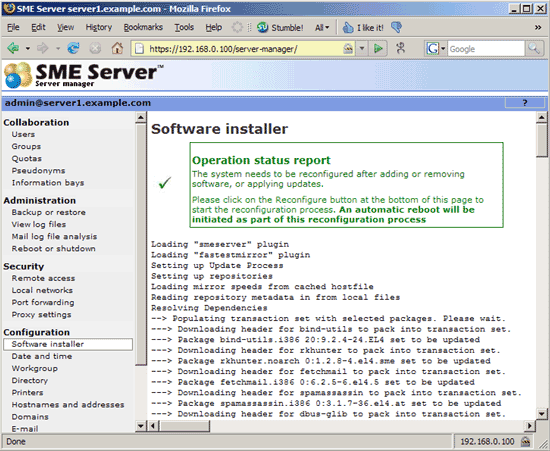
Task: Click the sidebar scrollbar down arrow
Action: 141,426
